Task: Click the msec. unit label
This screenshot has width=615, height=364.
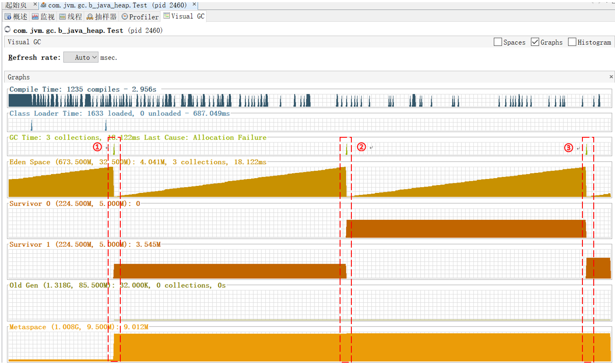Action: [109, 57]
